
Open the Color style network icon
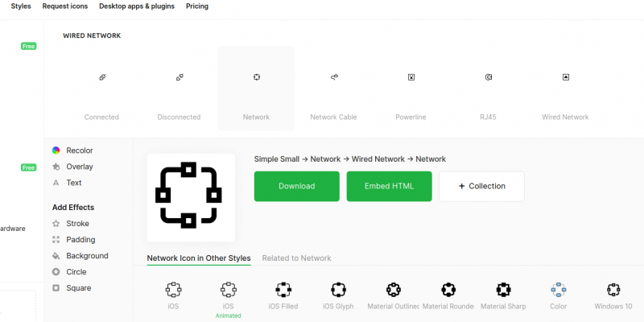pos(558,291)
